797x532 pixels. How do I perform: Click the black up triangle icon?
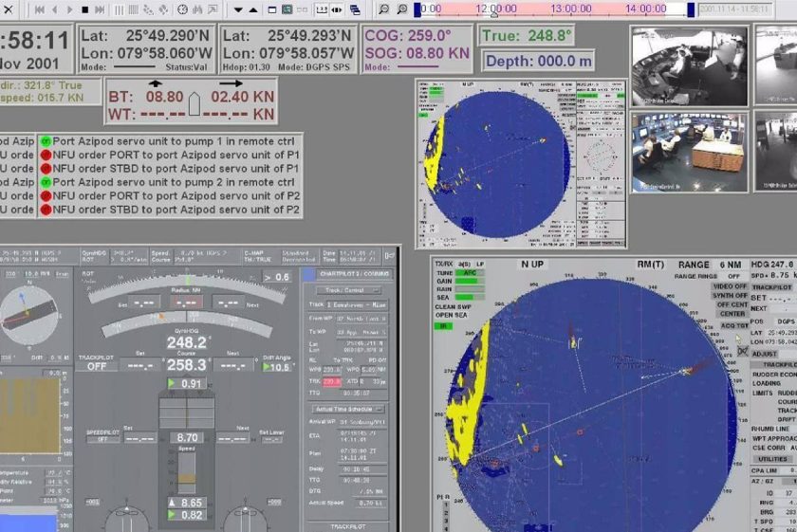click(x=253, y=9)
